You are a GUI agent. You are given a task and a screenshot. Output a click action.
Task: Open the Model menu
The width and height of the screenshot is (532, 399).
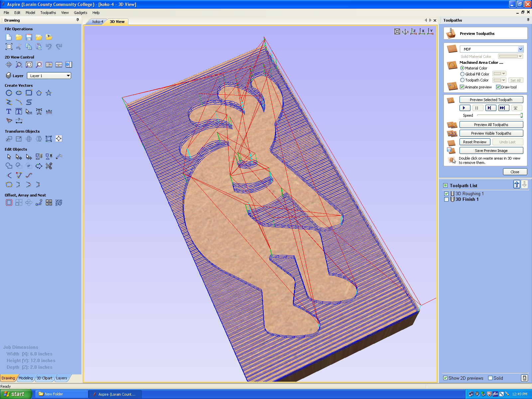tap(30, 13)
